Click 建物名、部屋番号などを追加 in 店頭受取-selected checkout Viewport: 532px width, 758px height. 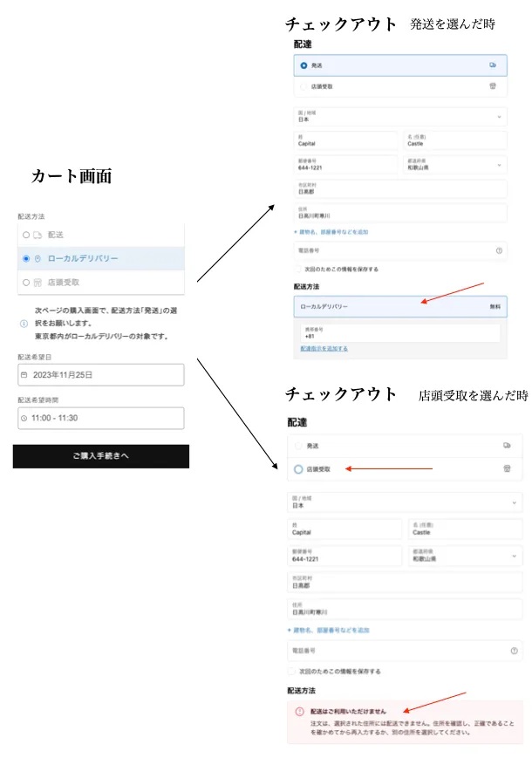click(x=328, y=629)
